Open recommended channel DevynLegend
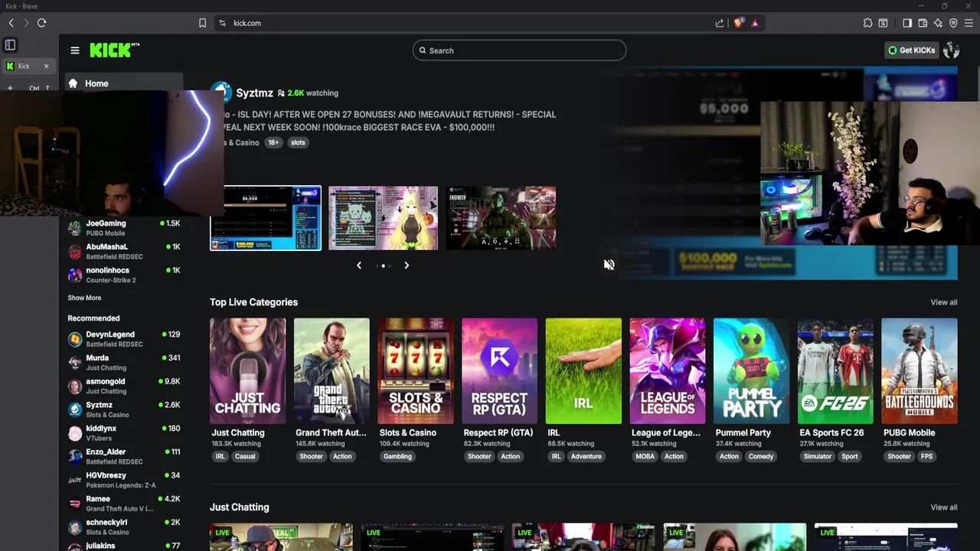 click(124, 339)
